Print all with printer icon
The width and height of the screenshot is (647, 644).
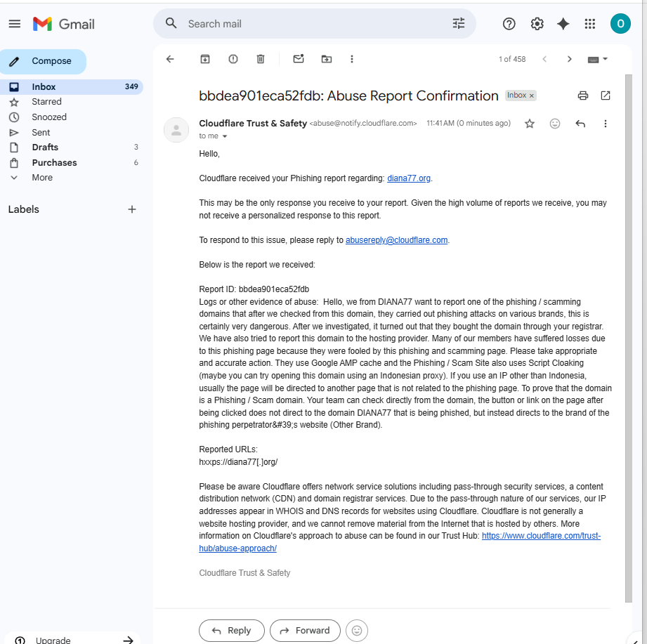[582, 96]
